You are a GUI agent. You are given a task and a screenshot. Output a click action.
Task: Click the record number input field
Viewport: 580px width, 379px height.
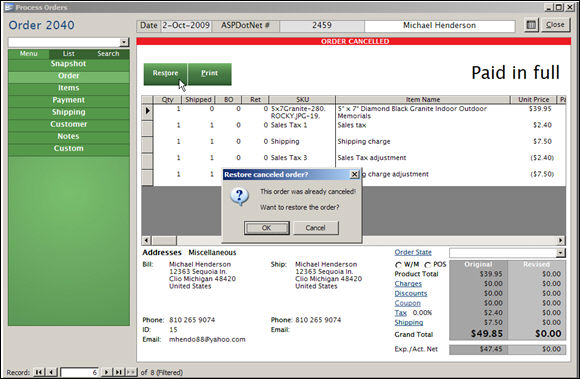pyautogui.click(x=80, y=372)
